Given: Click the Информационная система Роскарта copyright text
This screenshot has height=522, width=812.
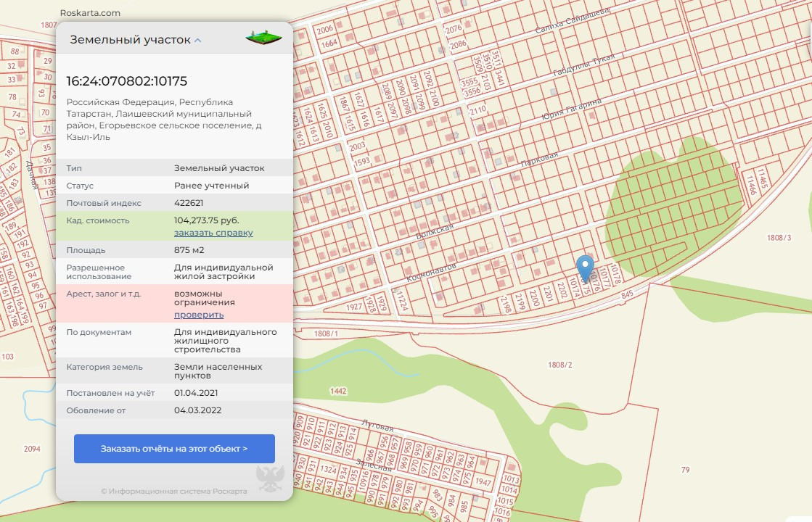Looking at the screenshot, I should 174,491.
